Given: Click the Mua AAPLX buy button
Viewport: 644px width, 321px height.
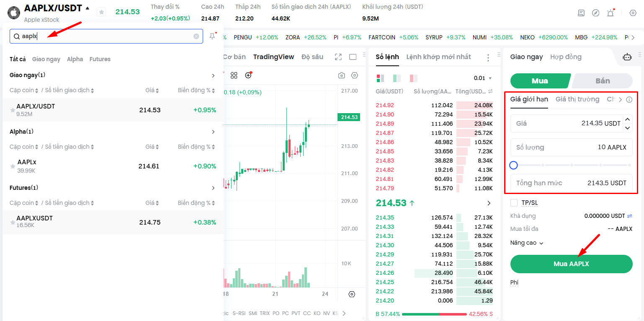Looking at the screenshot, I should 571,264.
